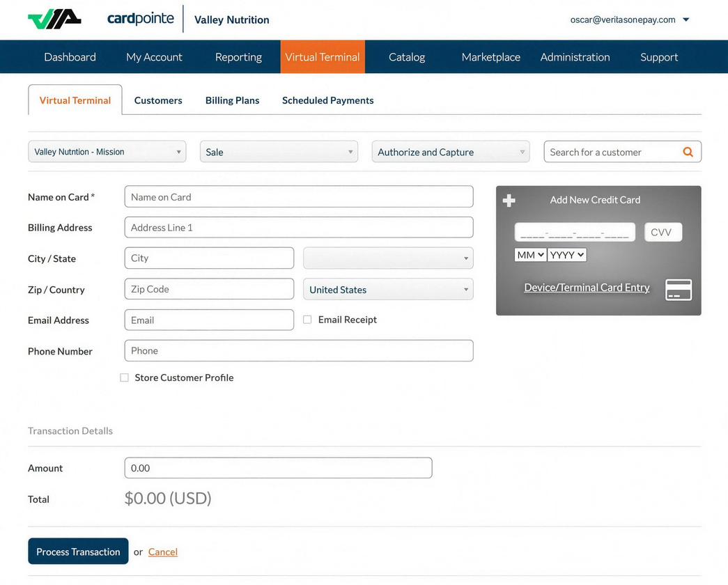Click the orange customer search magnifier icon
728x585 pixels.
688,152
